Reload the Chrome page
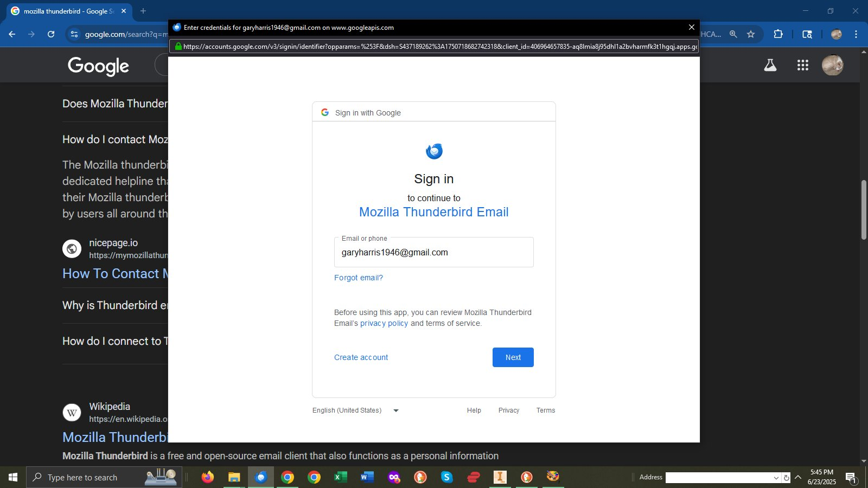The image size is (868, 488). point(51,34)
